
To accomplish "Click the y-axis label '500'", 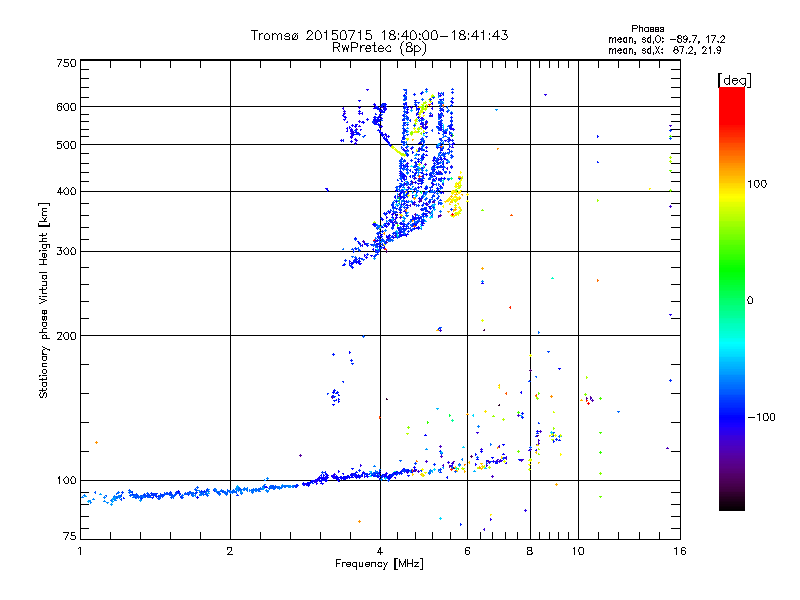I will click(x=66, y=145).
